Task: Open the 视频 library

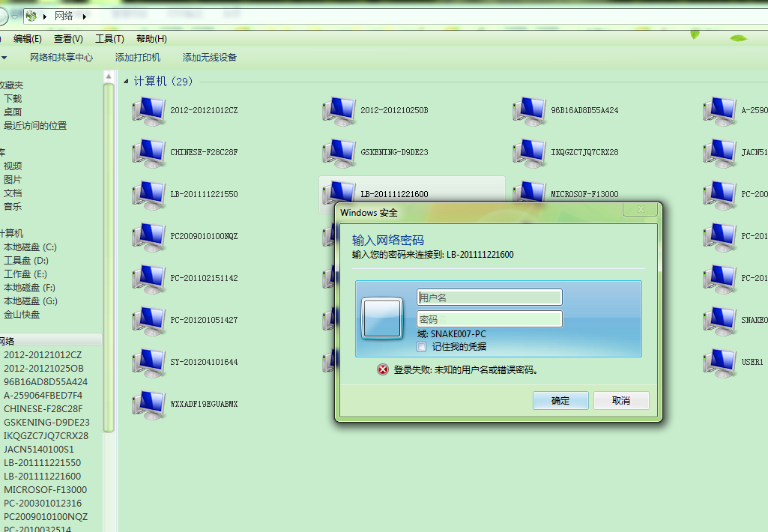Action: tap(13, 166)
